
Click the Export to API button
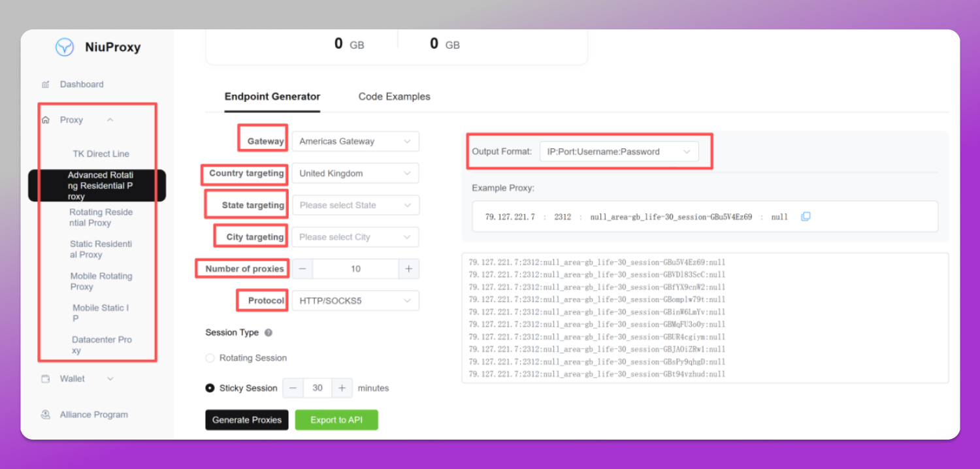coord(336,420)
